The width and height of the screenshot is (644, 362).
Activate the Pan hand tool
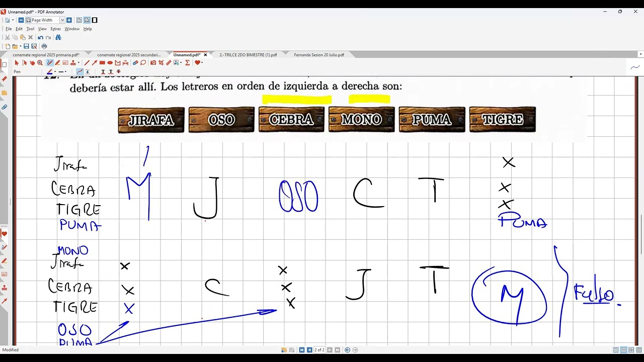32,63
